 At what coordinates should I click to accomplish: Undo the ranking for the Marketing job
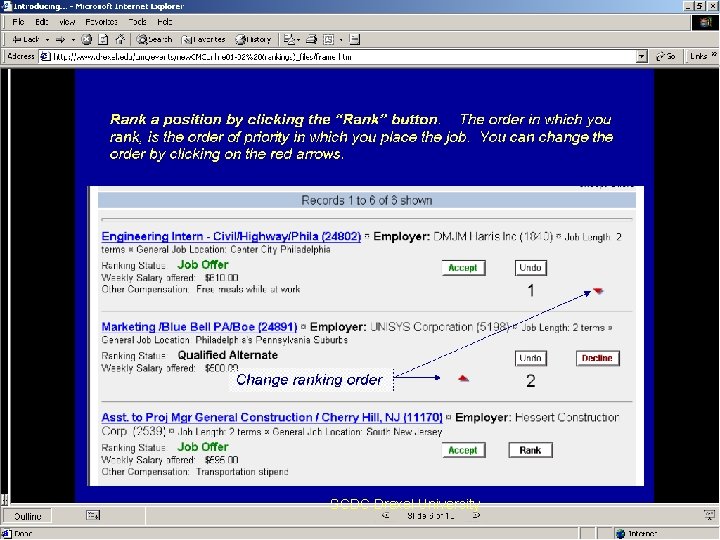pyautogui.click(x=530, y=358)
